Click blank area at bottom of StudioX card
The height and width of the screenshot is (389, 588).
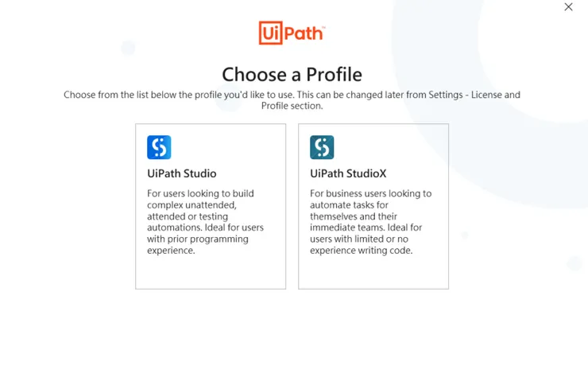pos(373,273)
